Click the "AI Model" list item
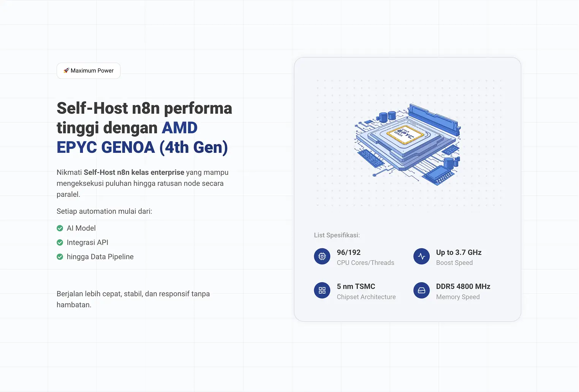 (x=81, y=228)
